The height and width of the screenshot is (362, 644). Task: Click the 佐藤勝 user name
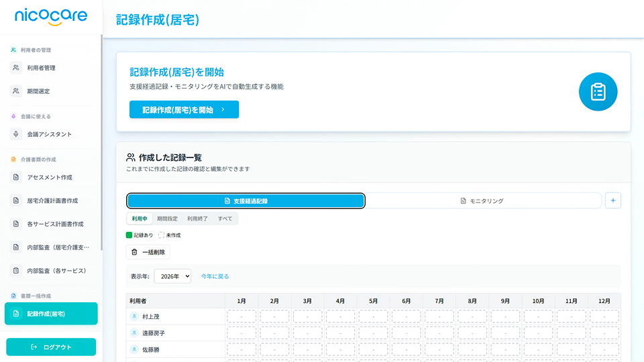tap(151, 350)
